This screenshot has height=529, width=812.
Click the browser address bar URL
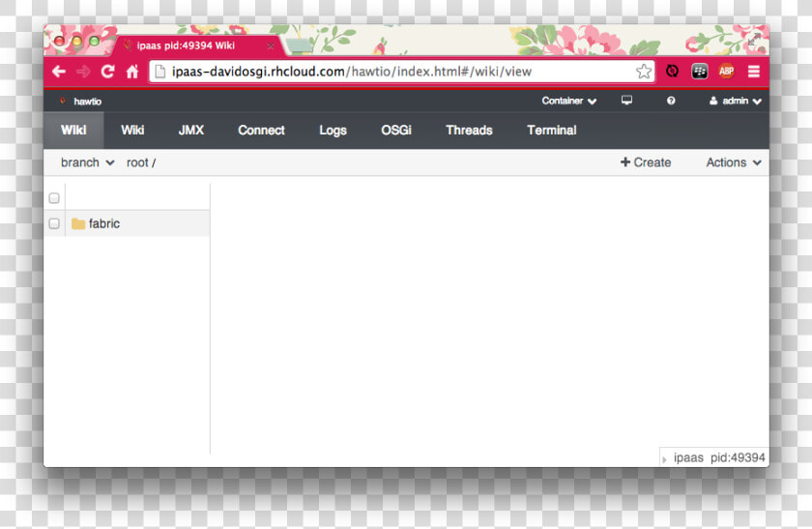tap(352, 72)
